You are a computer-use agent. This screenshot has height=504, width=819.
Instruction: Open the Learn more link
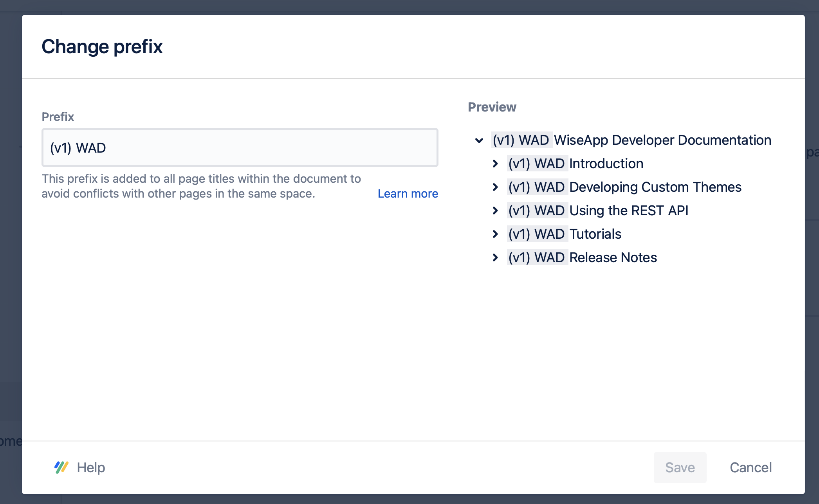408,194
